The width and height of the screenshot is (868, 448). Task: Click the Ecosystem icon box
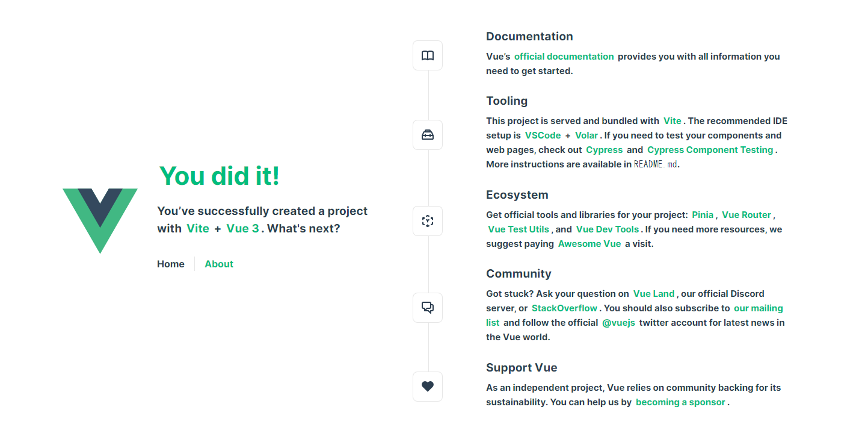(428, 221)
